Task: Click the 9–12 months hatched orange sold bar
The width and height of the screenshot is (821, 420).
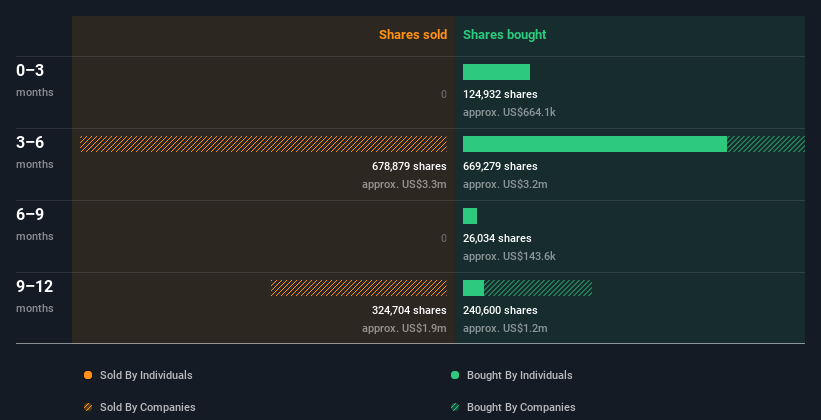Action: 359,288
